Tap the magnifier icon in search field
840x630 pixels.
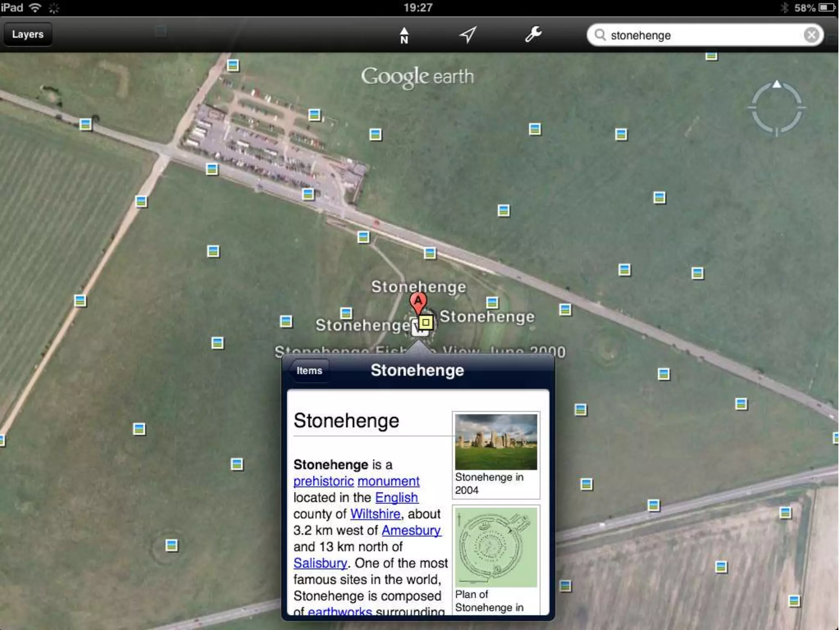coord(600,35)
